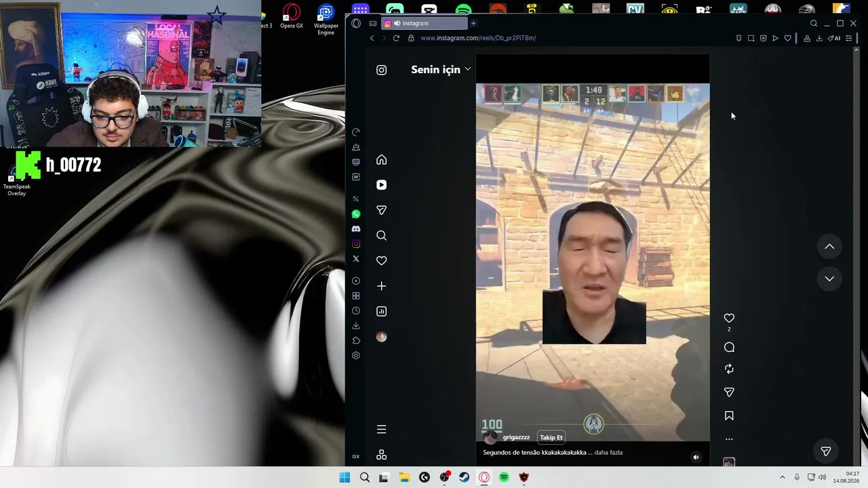Screen dimensions: 868x488
Task: Open WhatsApp in Opera GX sidebar
Action: coord(356,214)
